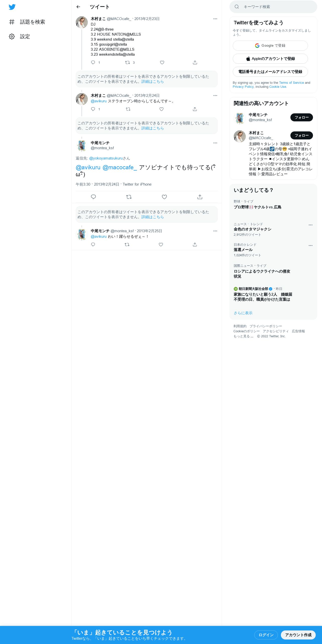Open settings gear in left sidebar

[12, 37]
